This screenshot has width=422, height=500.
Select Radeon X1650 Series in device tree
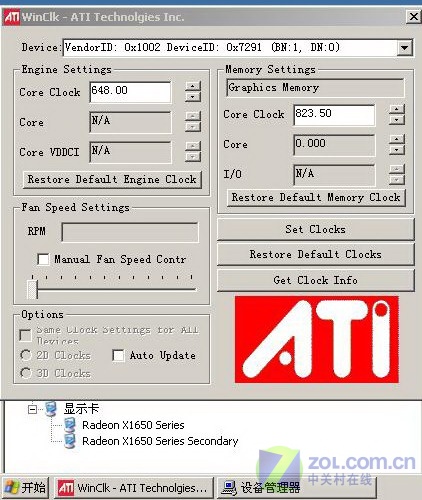tap(133, 425)
